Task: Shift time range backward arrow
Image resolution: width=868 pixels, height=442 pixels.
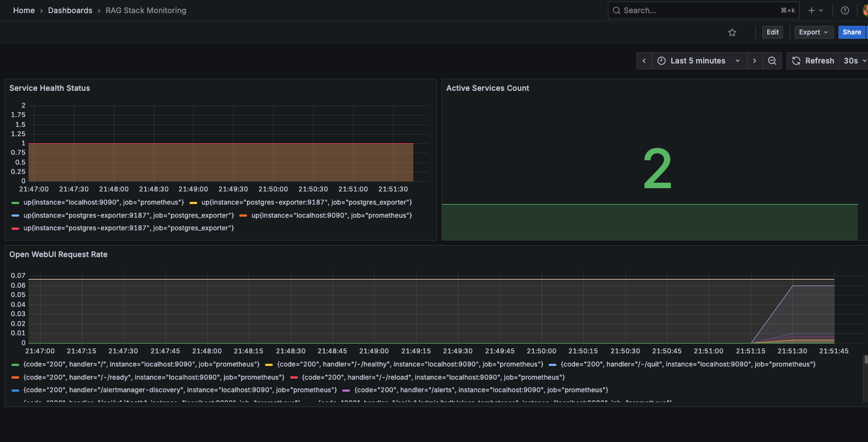Action: point(644,61)
